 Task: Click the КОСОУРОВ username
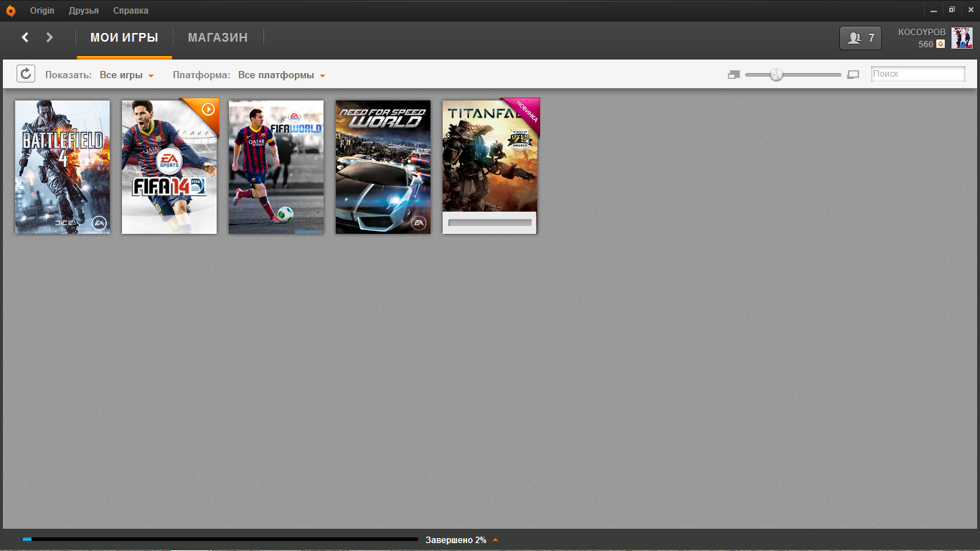922,32
